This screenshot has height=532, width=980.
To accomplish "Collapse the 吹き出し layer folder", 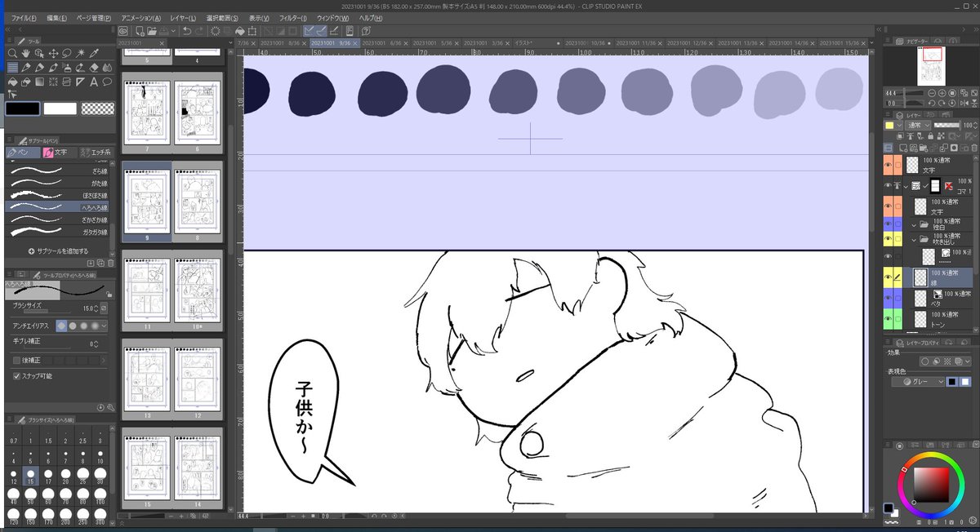I will pos(914,239).
